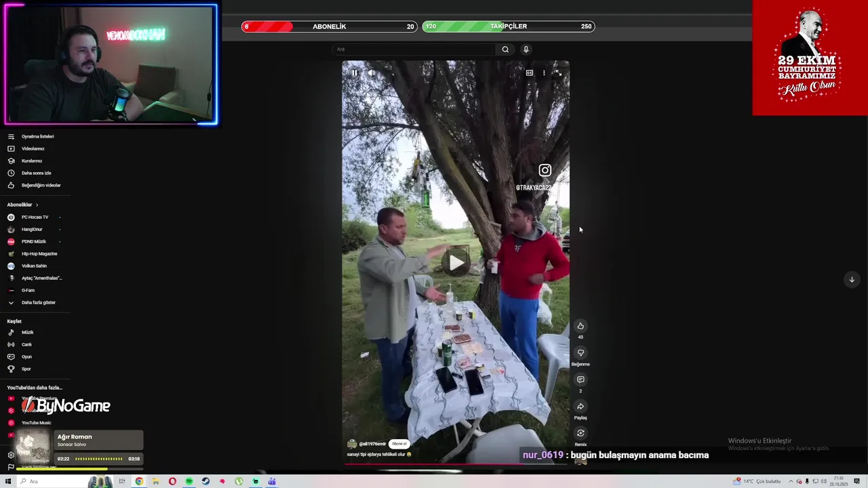This screenshot has width=868, height=488.
Task: Open Opera browser from the taskbar
Action: 172,481
